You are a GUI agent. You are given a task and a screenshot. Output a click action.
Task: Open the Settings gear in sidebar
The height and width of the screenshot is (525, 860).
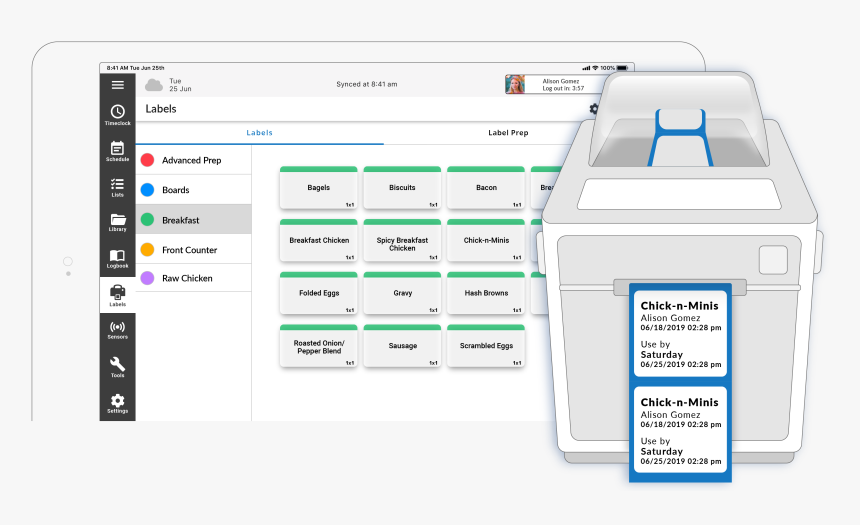(x=117, y=403)
